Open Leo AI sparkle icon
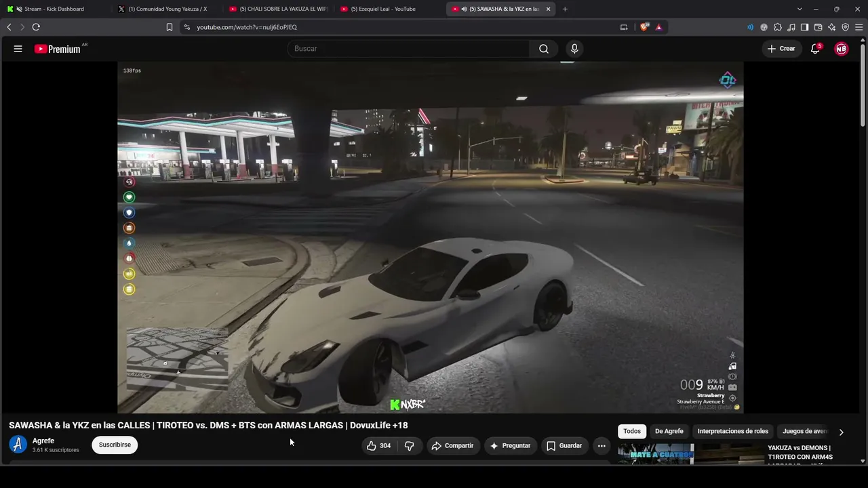868x488 pixels. click(832, 27)
